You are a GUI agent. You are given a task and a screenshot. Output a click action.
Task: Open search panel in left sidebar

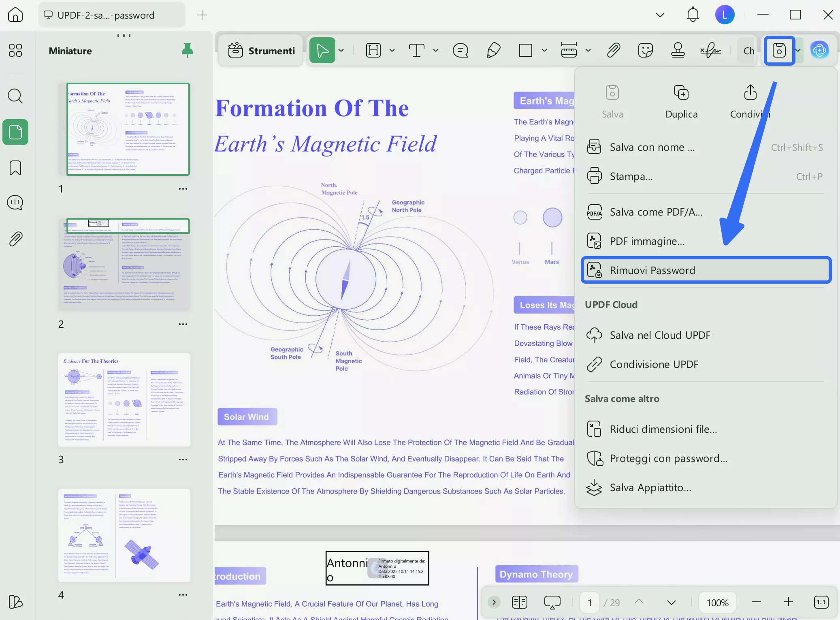[x=15, y=96]
